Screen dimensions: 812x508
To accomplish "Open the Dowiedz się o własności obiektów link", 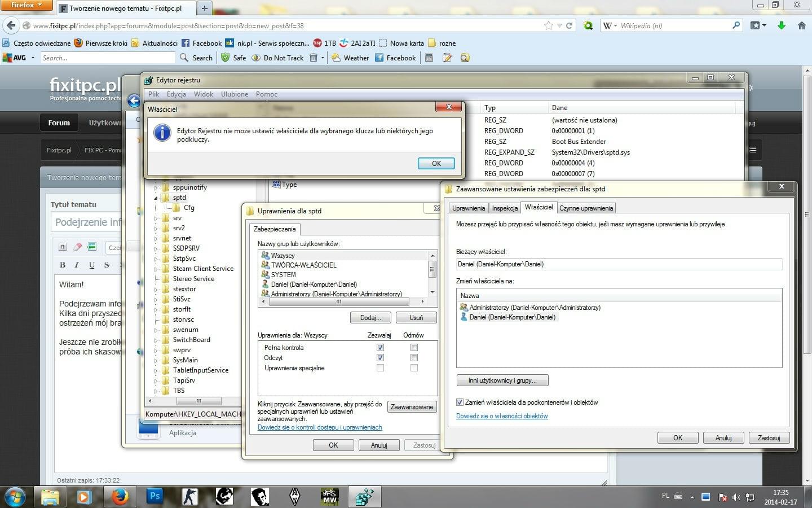I will pyautogui.click(x=502, y=416).
